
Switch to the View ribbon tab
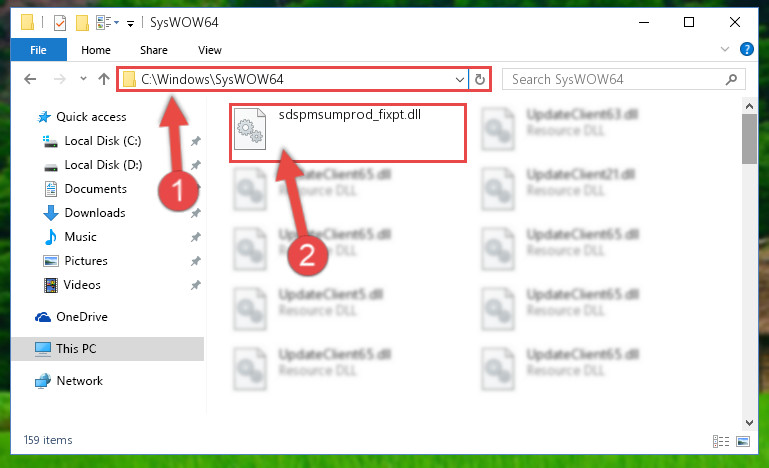[209, 50]
